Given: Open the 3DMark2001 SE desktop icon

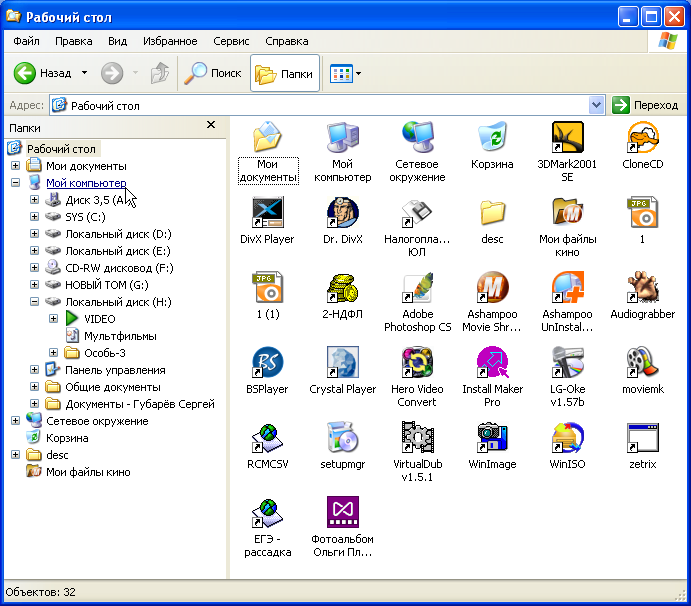Looking at the screenshot, I should click(567, 137).
